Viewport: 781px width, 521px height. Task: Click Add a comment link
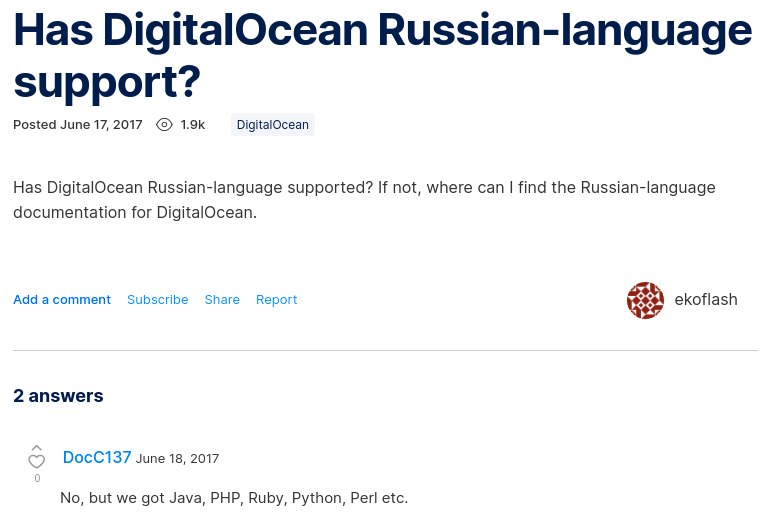(x=62, y=299)
